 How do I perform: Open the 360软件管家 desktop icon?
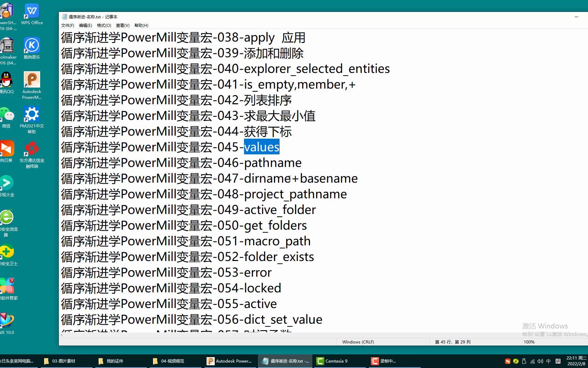7,289
